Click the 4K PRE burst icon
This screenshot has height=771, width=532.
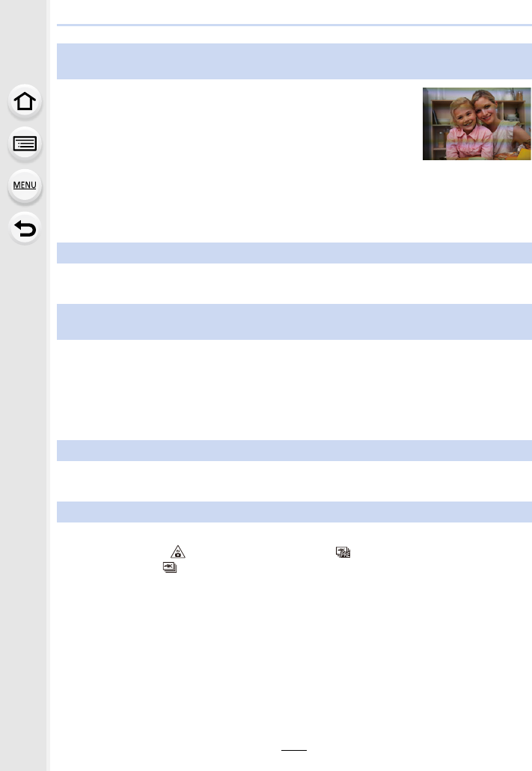[x=343, y=552]
